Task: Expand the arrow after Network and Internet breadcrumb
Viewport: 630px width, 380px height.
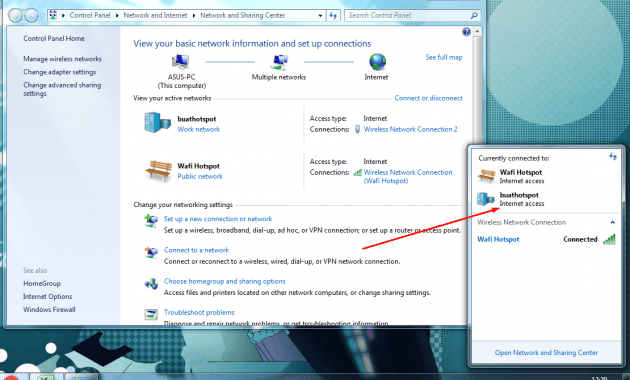Action: 194,16
